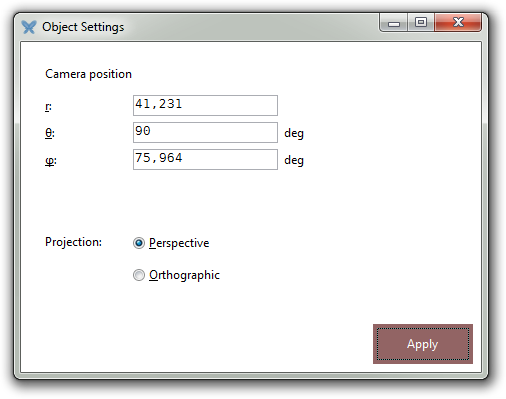The height and width of the screenshot is (399, 506).
Task: Close the Object Settings dialog
Action: (x=458, y=23)
